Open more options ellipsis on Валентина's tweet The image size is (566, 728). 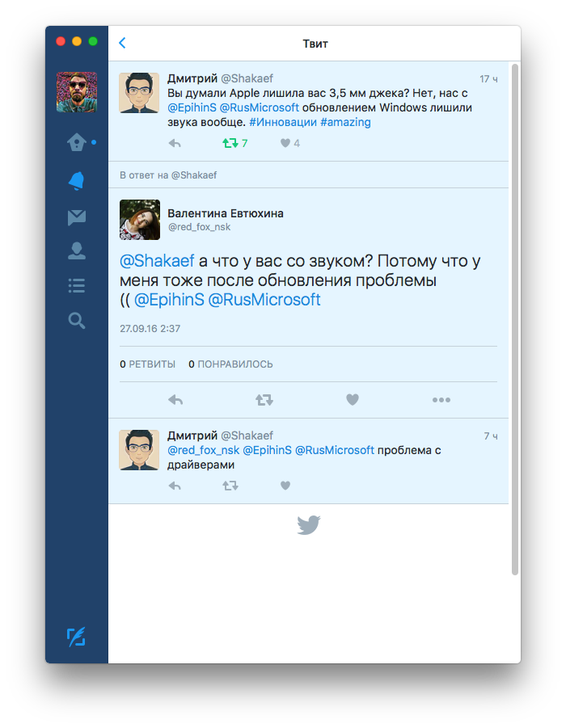click(441, 399)
